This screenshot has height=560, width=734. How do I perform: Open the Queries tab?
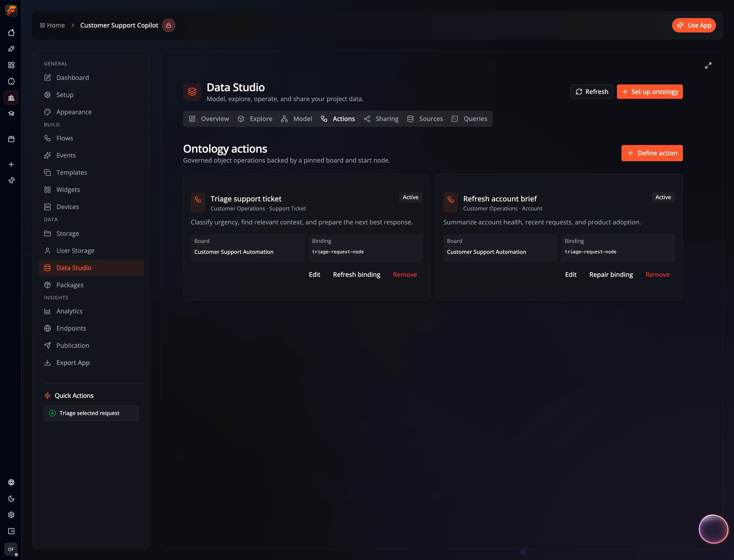pyautogui.click(x=469, y=119)
